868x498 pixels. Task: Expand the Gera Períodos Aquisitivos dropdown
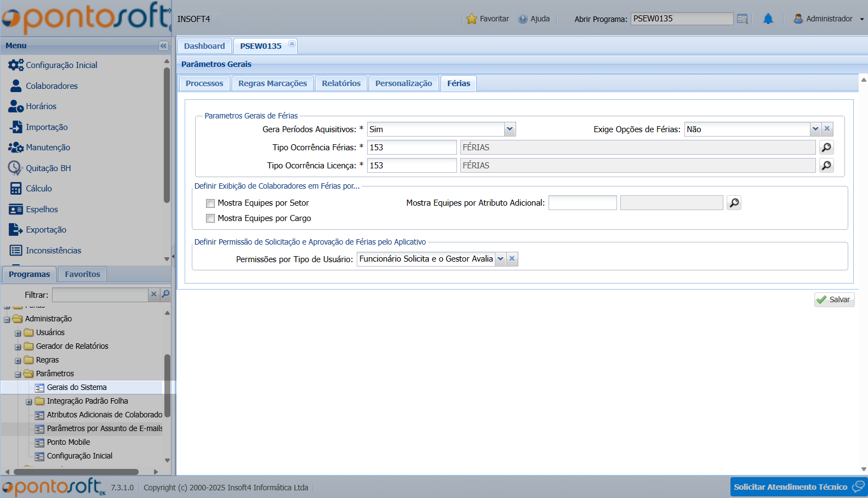click(x=510, y=129)
